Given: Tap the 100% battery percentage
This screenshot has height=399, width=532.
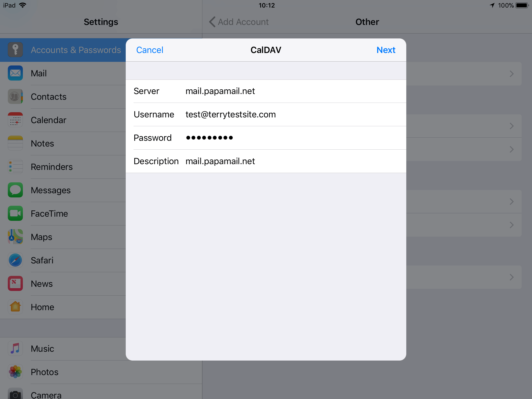Looking at the screenshot, I should (506, 5).
